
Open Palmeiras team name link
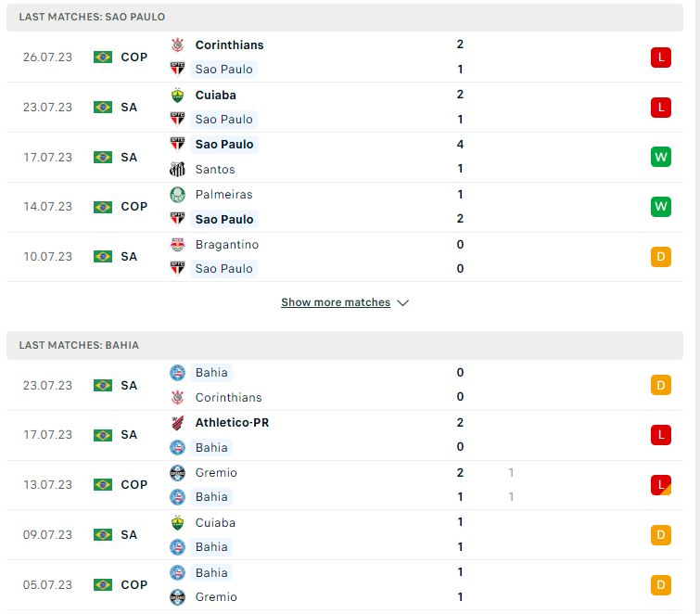tap(224, 194)
